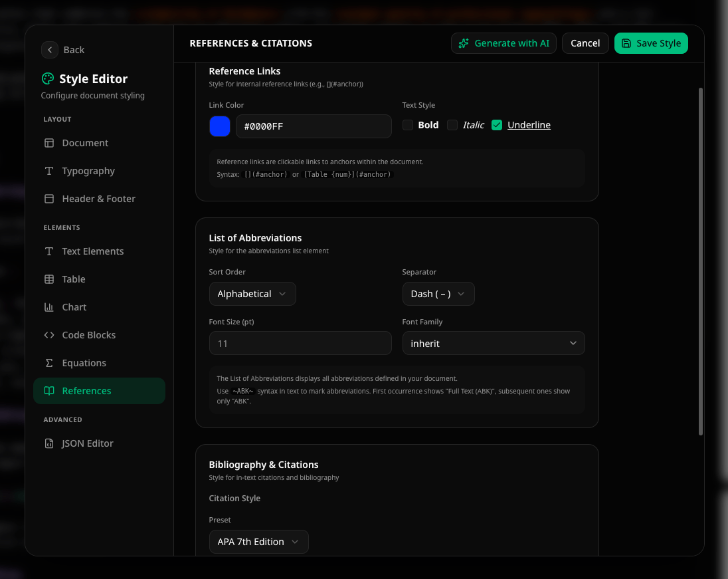Screen dimensions: 728x579
Task: Click the #0000FF hex color field
Action: click(x=314, y=126)
